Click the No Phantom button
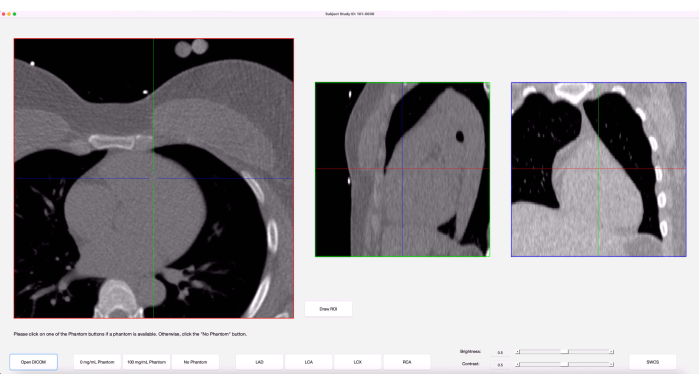699x384 pixels. click(x=195, y=362)
